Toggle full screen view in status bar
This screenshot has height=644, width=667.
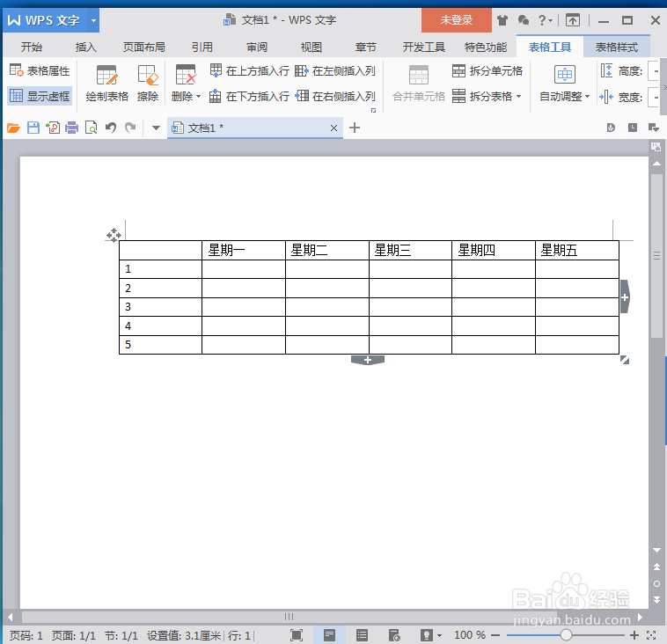click(296, 635)
